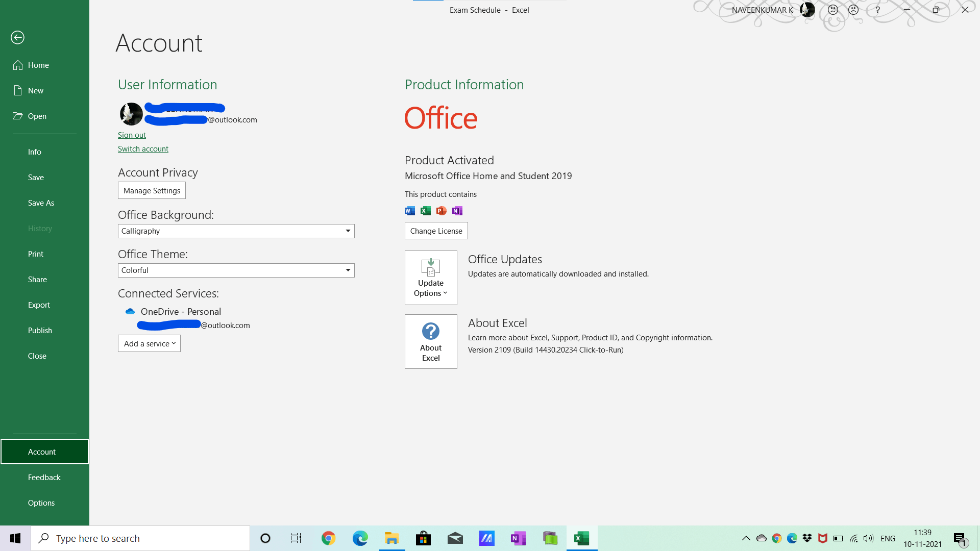Expand the Office Background dropdown
This screenshot has width=980, height=551.
(348, 231)
